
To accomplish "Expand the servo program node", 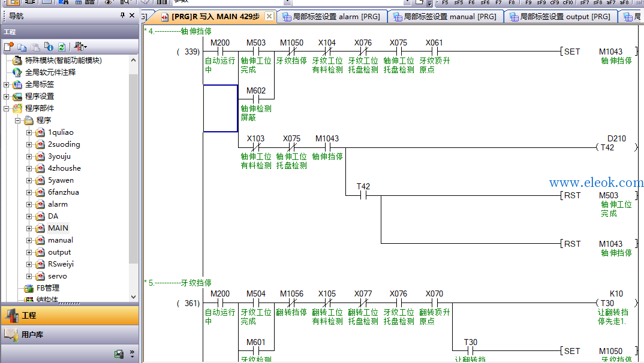I will (29, 276).
